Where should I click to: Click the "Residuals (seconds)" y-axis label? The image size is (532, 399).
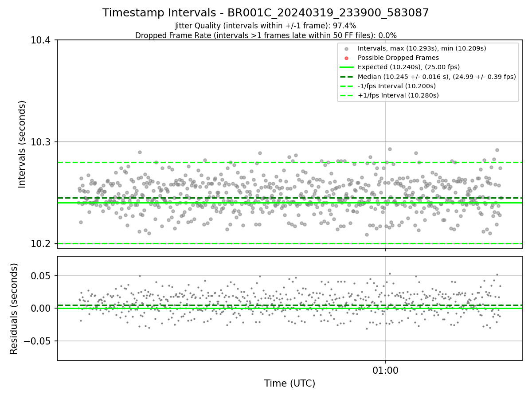coord(14,309)
